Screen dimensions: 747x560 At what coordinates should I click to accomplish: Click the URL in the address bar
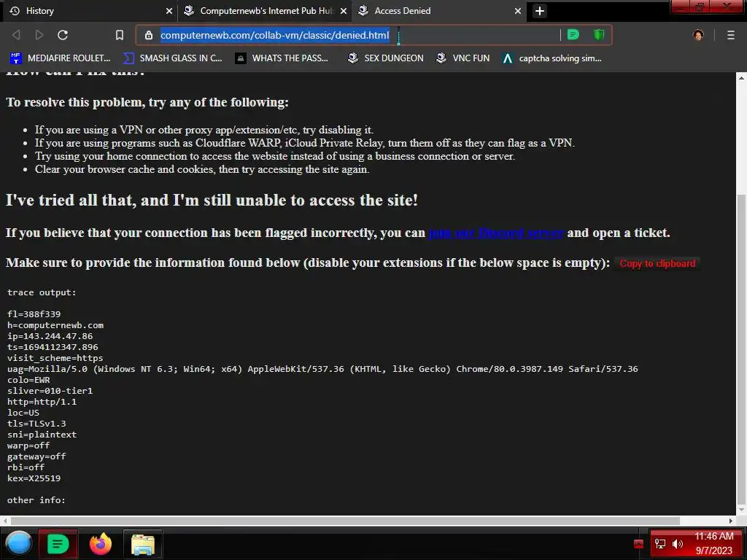[275, 35]
